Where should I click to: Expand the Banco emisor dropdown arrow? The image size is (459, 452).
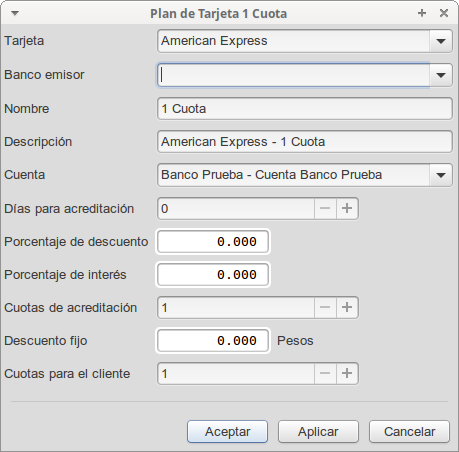441,75
